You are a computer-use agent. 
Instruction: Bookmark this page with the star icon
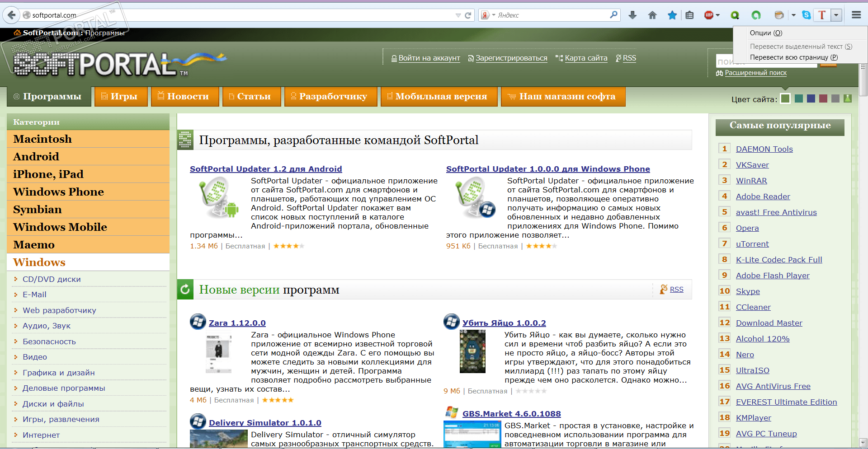672,15
